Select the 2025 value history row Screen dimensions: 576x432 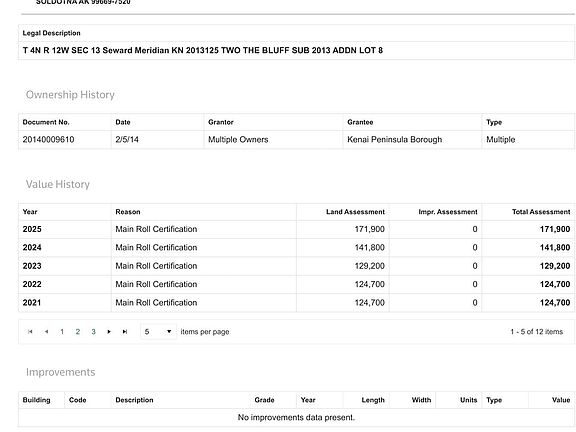click(x=296, y=229)
